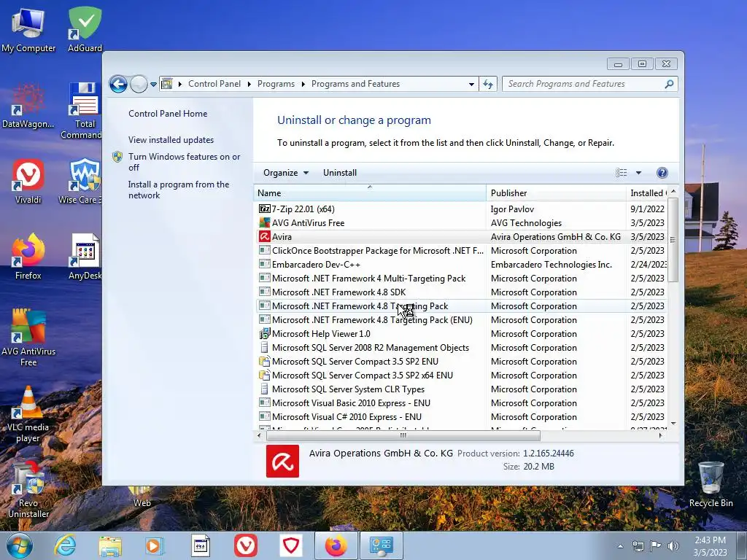747x560 pixels.
Task: Show hidden tray icons arrow
Action: pos(620,546)
